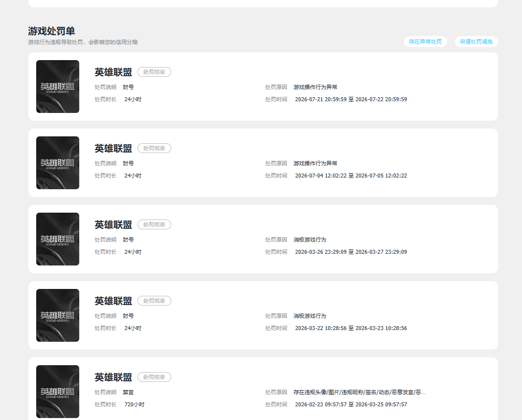Click game thumbnail for 2026-07-21 penalty

pos(58,87)
